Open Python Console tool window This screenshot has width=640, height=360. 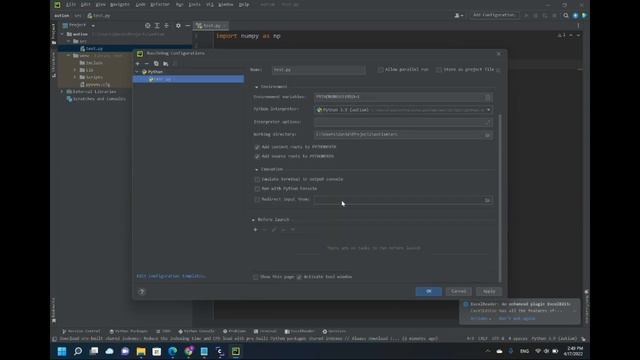(197, 331)
